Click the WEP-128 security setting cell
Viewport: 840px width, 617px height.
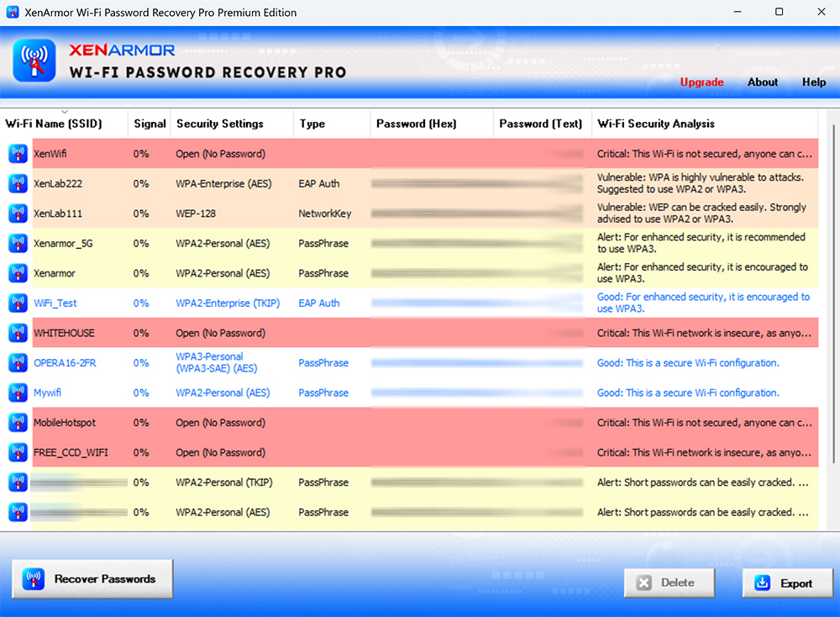196,214
